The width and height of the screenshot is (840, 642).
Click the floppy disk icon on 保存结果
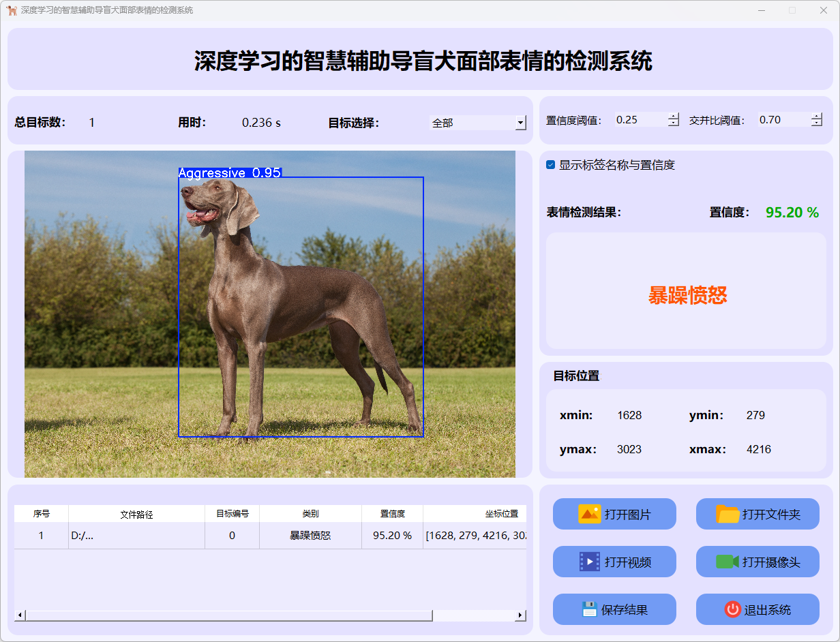(x=589, y=609)
